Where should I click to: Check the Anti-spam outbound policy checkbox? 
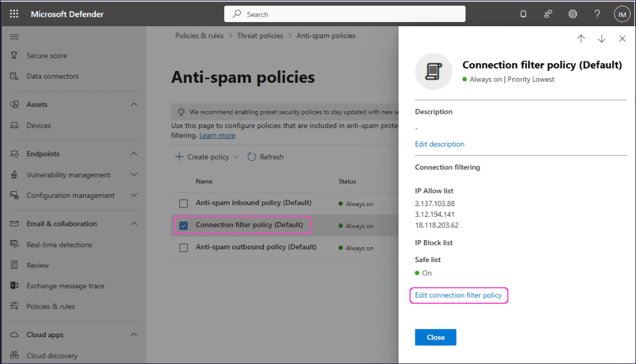[x=184, y=247]
